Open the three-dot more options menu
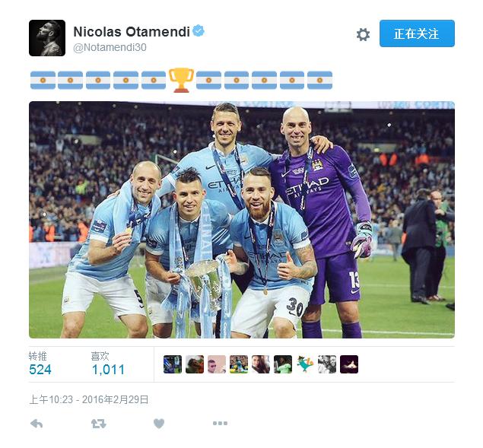 pyautogui.click(x=220, y=424)
